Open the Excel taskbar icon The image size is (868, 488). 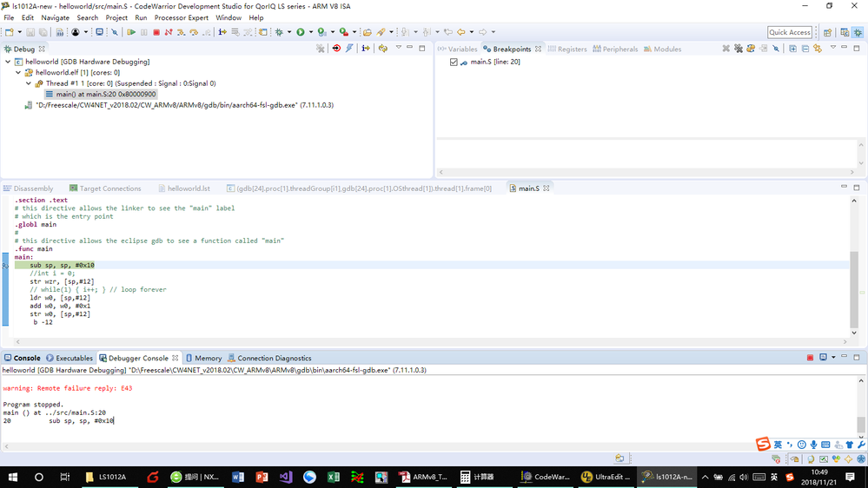point(334,477)
